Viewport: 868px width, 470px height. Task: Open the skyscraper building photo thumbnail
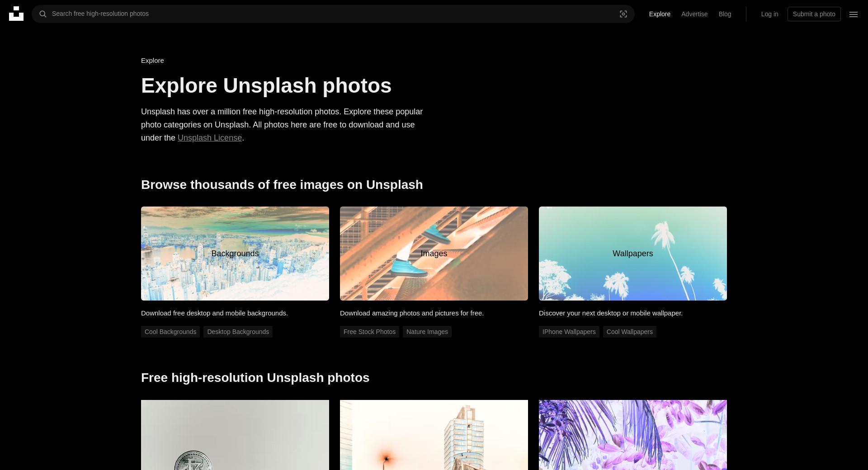[434, 435]
